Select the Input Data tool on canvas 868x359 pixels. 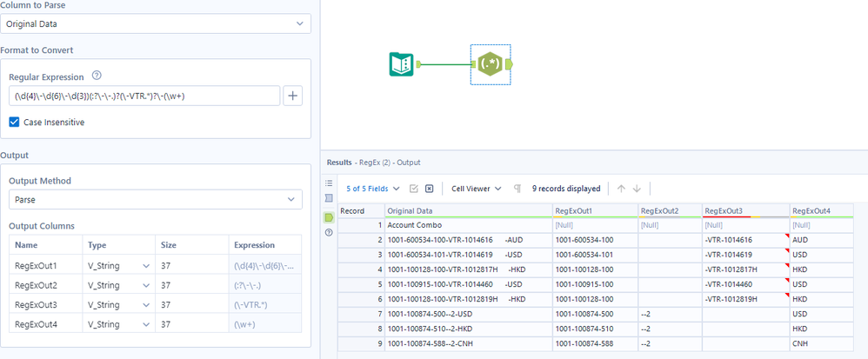coord(401,64)
